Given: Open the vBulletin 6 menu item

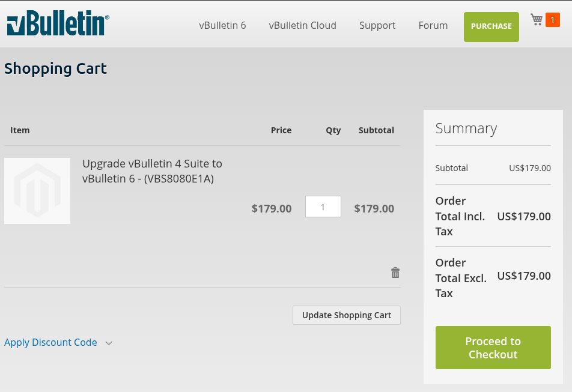Looking at the screenshot, I should click(x=222, y=25).
